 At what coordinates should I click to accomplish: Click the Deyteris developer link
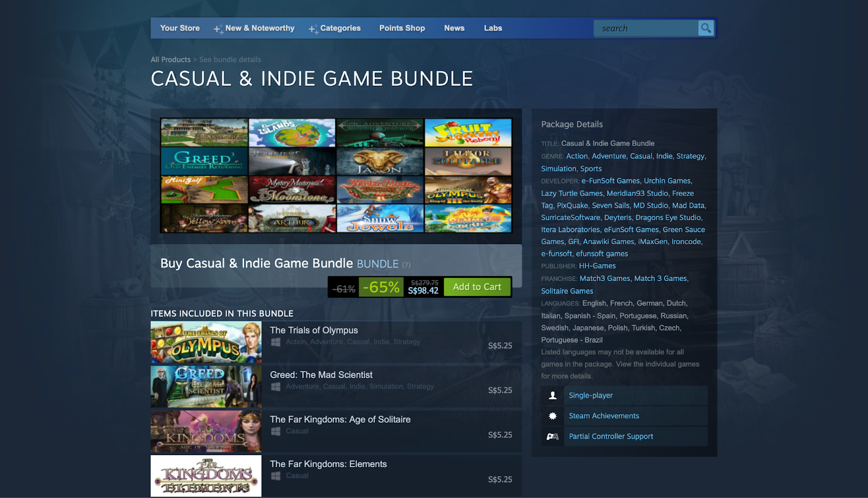pos(618,218)
